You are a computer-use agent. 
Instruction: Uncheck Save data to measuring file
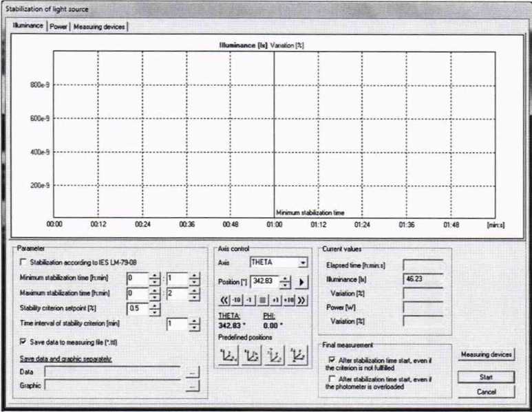[25, 340]
